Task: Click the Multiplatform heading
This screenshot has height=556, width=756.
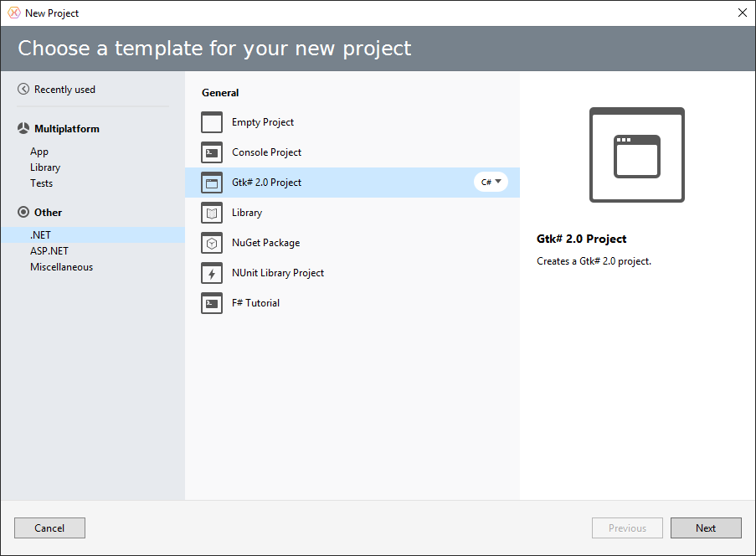Action: (67, 129)
